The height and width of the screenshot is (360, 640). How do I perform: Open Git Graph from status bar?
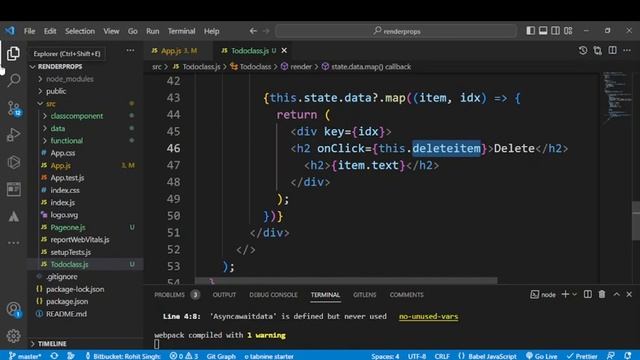221,356
